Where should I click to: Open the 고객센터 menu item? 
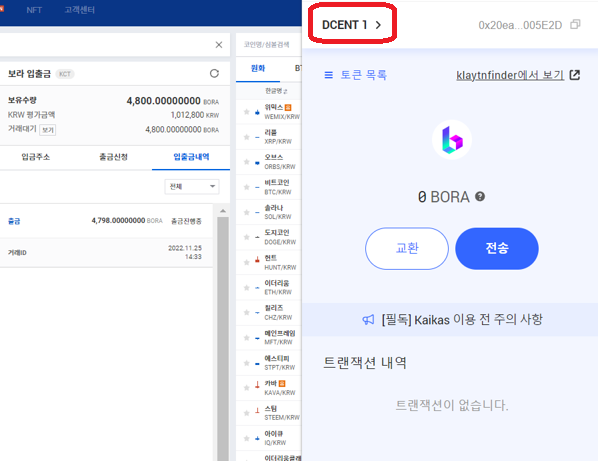(79, 10)
